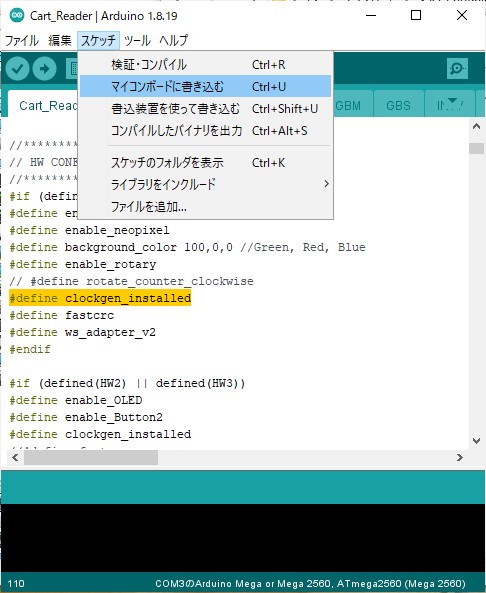Switch to the GBS tab
The height and width of the screenshot is (593, 486).
(398, 105)
